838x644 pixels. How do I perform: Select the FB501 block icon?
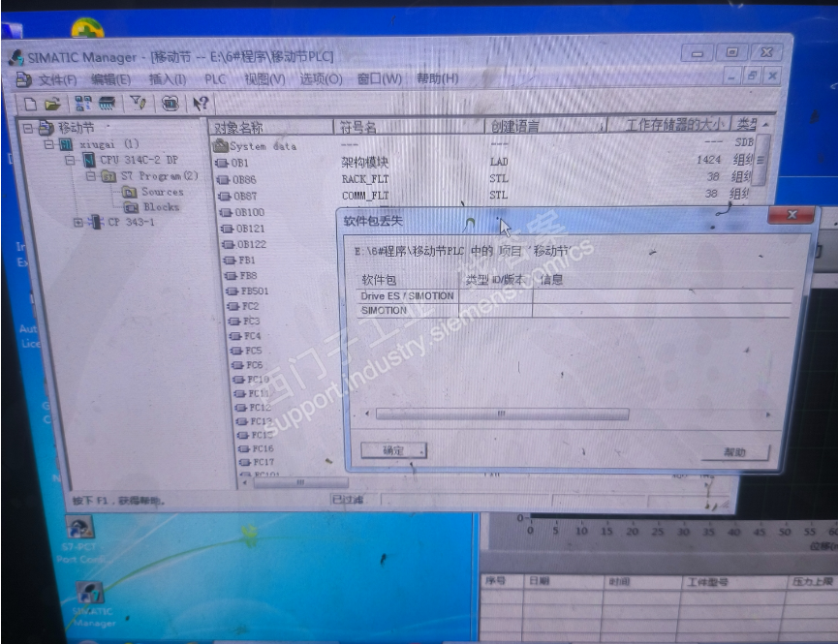tap(233, 291)
